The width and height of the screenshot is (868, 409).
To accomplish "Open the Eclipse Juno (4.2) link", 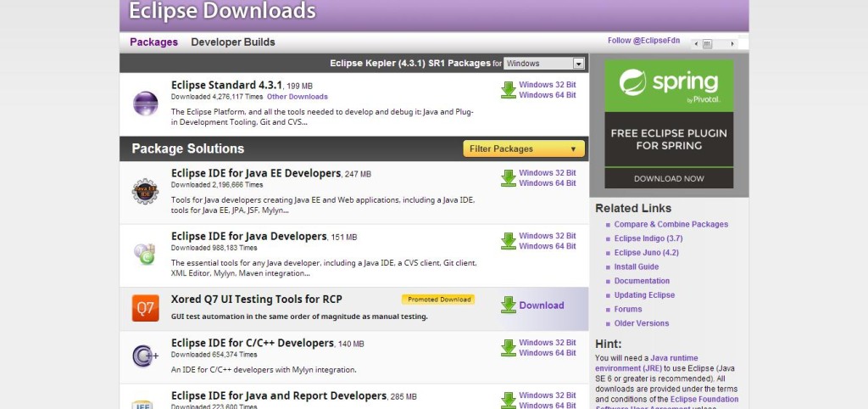I will tap(646, 253).
